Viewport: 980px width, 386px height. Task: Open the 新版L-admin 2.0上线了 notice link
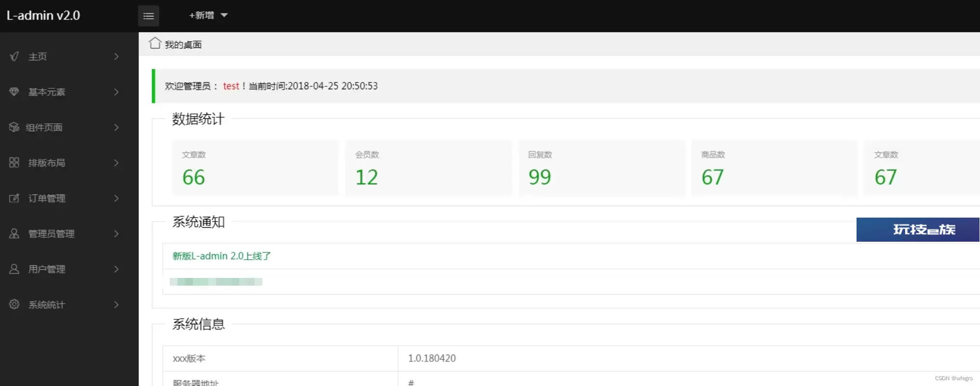point(222,256)
